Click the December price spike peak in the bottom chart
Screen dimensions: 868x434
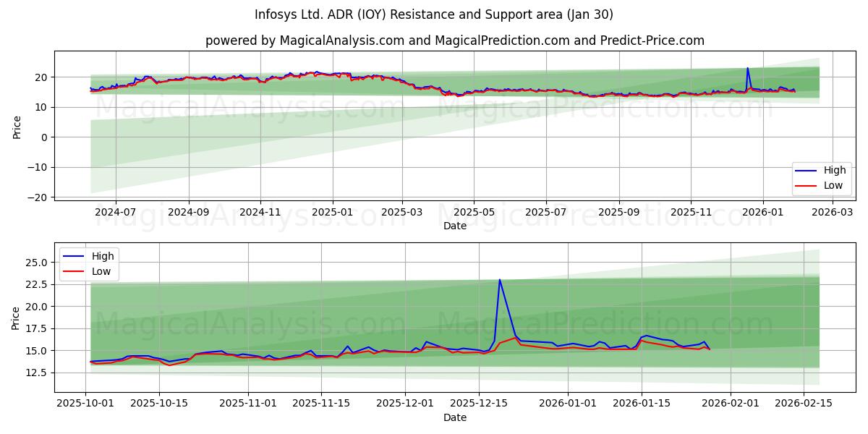point(500,280)
